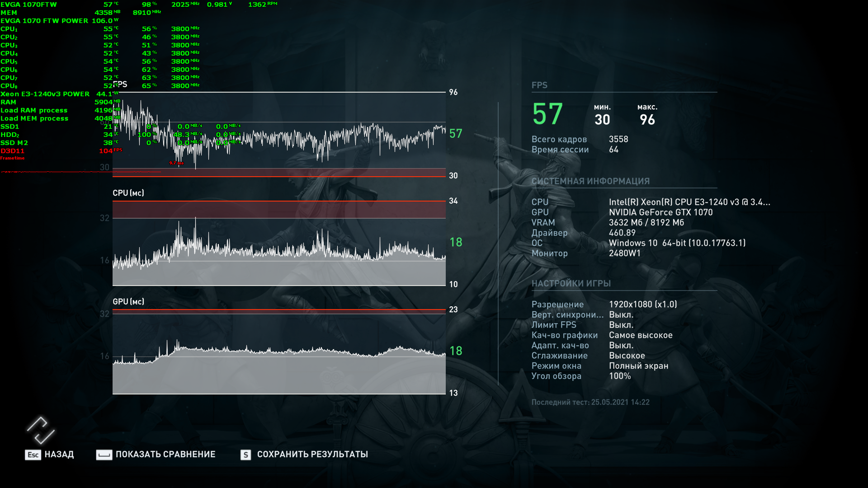Click the NVIDIA GeForce GTX 1070 GPU entry

click(660, 212)
